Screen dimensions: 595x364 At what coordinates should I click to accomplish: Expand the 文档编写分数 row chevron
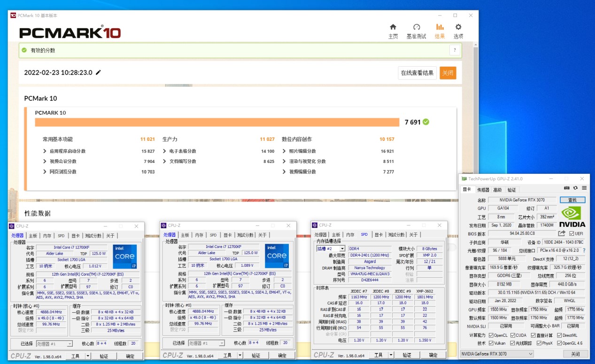(x=164, y=162)
